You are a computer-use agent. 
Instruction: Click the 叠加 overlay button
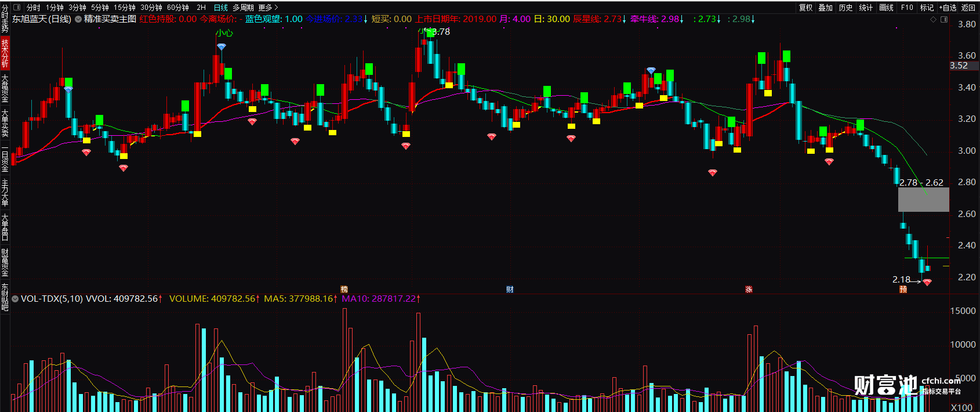826,8
